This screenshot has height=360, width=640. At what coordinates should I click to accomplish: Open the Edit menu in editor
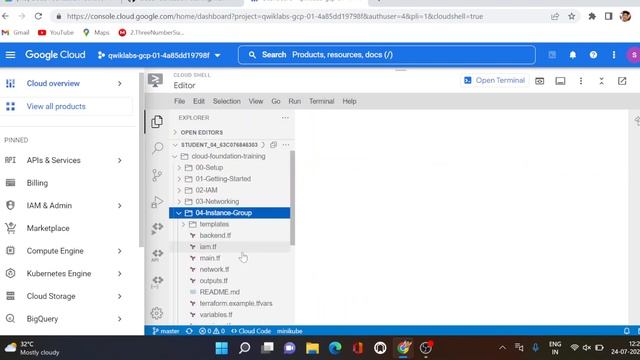point(199,101)
